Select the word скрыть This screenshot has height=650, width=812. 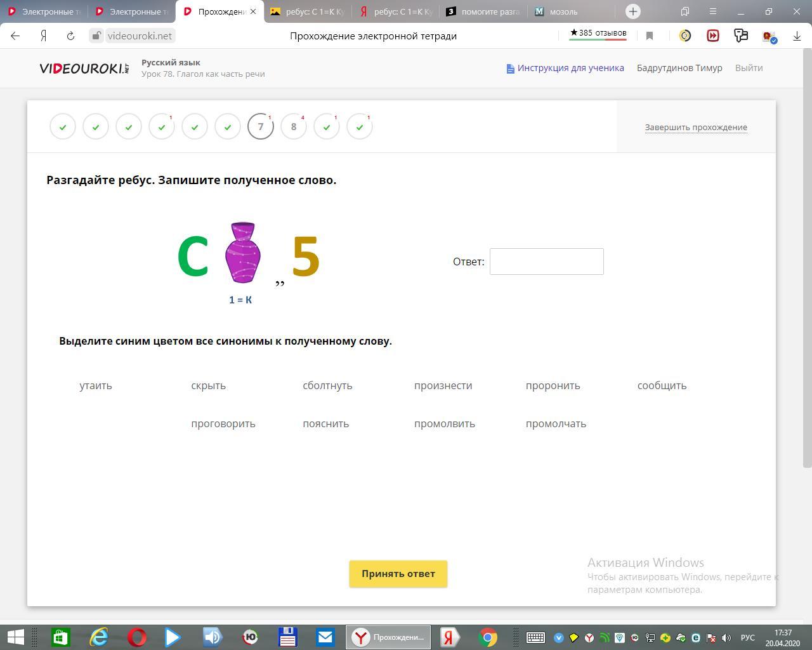point(208,385)
